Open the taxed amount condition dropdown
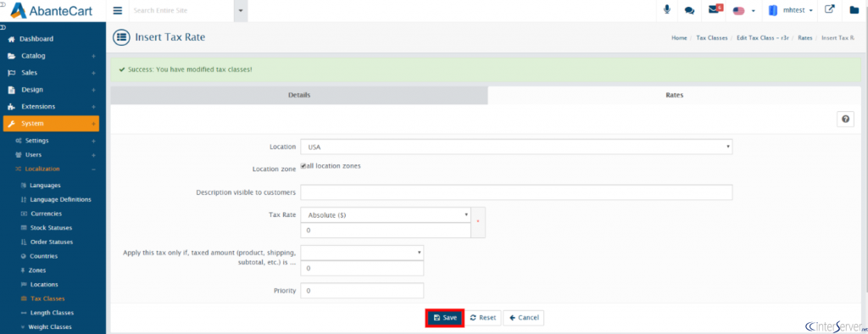Screen dimensions: 868x334 [x=362, y=253]
